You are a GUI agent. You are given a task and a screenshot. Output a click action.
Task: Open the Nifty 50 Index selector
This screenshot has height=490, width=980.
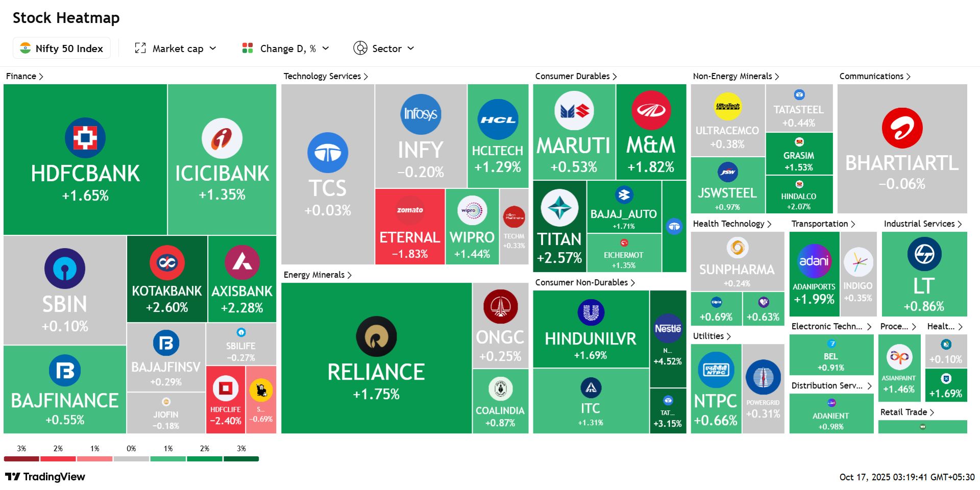[x=62, y=48]
